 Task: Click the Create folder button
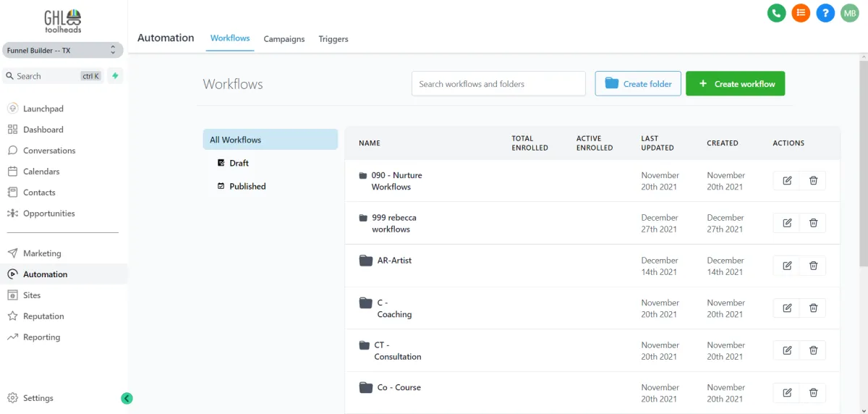[638, 84]
